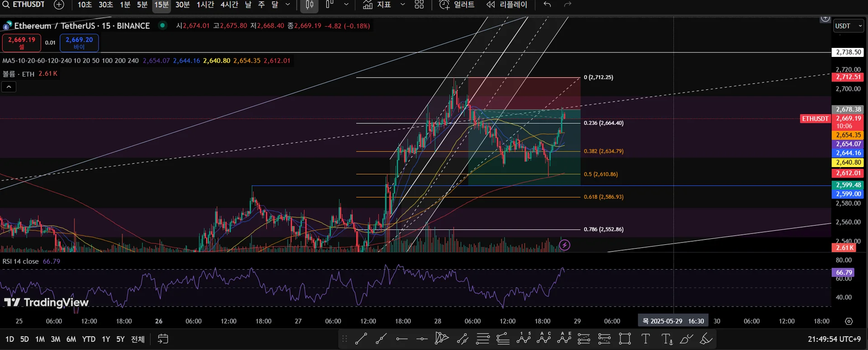868x350 pixels.
Task: Click the lightning bolt event marker
Action: [564, 245]
